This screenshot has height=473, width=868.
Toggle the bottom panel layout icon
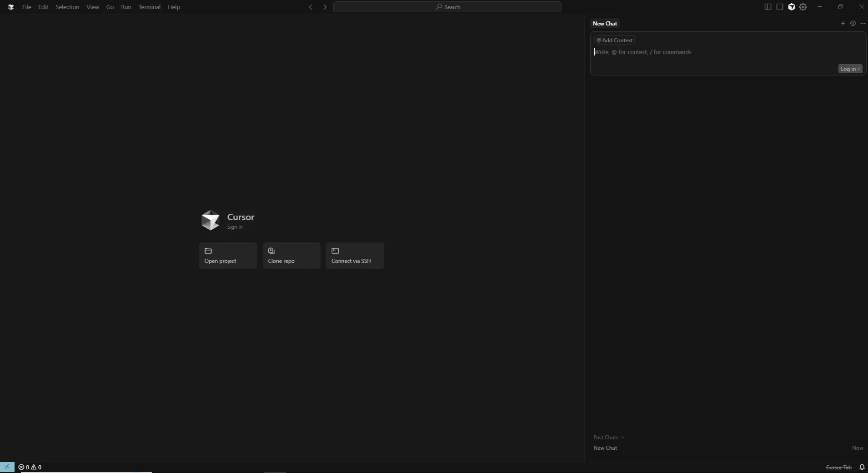[x=780, y=7]
